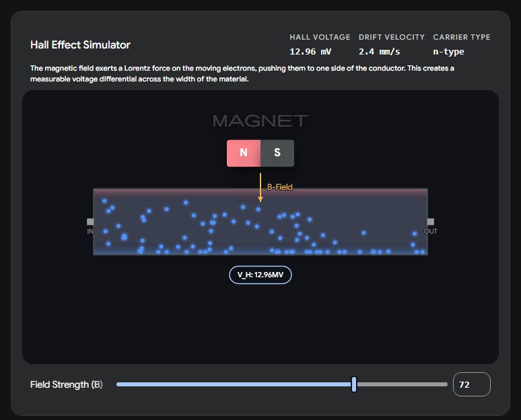Click the IN terminal on the conductor

(x=90, y=222)
